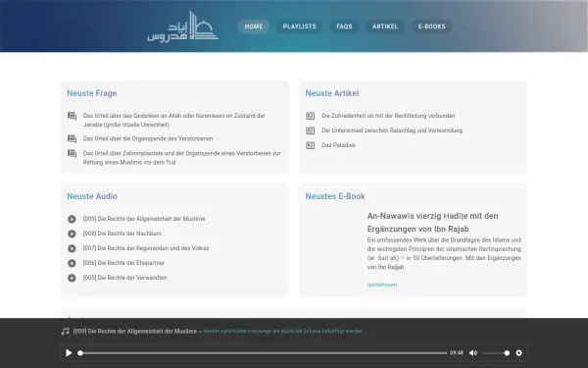Viewport: 588px width, 368px height.
Task: Play audio [008] Rechte der Nachbarn
Action: tap(72, 234)
